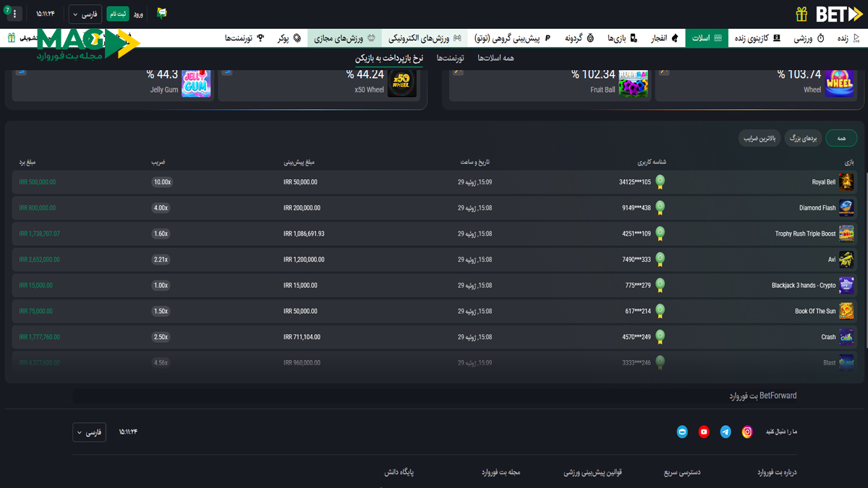
Task: Open the تورنمنت‌ها main nav item
Action: tap(244, 38)
